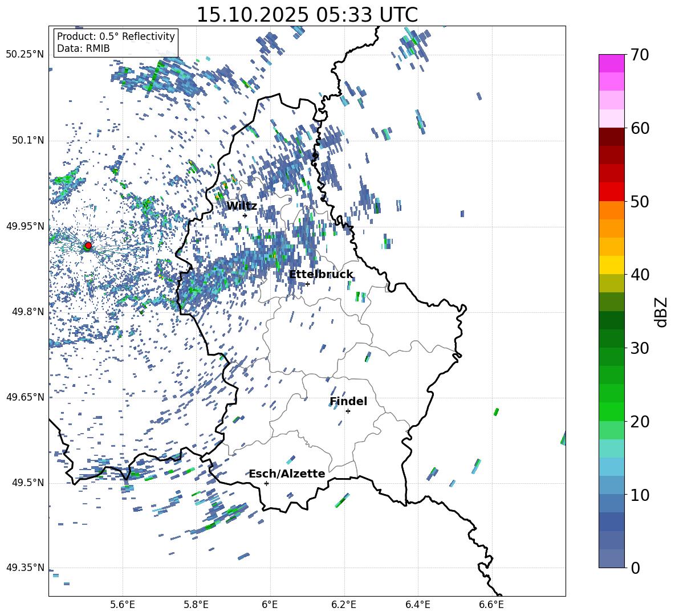Click the magenta top colorbar segment

coord(612,63)
